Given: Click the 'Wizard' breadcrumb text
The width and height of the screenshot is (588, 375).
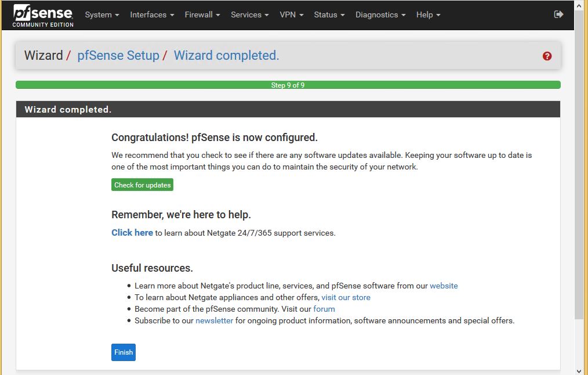Looking at the screenshot, I should 43,55.
